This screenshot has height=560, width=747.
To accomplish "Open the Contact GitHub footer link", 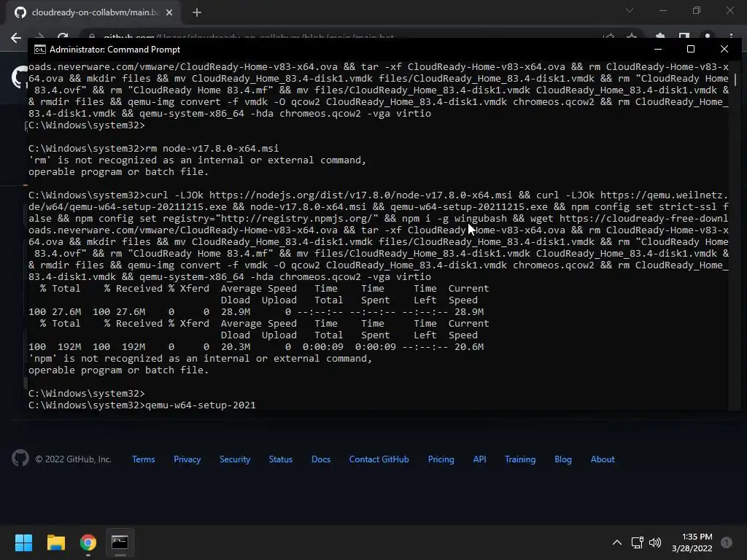I will tap(379, 459).
